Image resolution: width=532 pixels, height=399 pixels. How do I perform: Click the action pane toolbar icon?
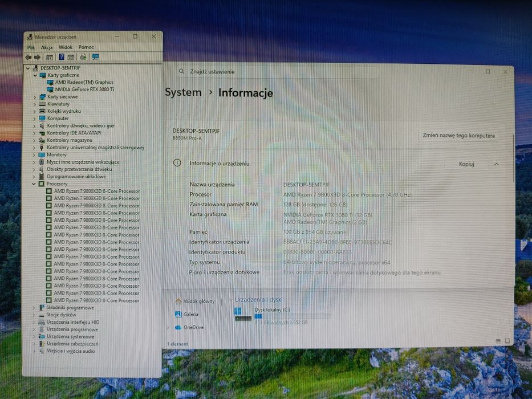pyautogui.click(x=71, y=57)
